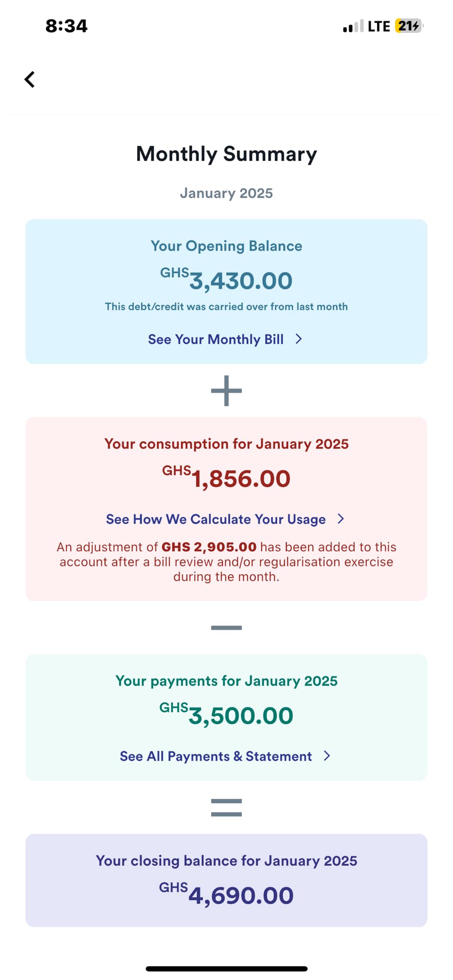The image size is (453, 980).
Task: Tap the equals sign above closing balance
Action: [226, 807]
